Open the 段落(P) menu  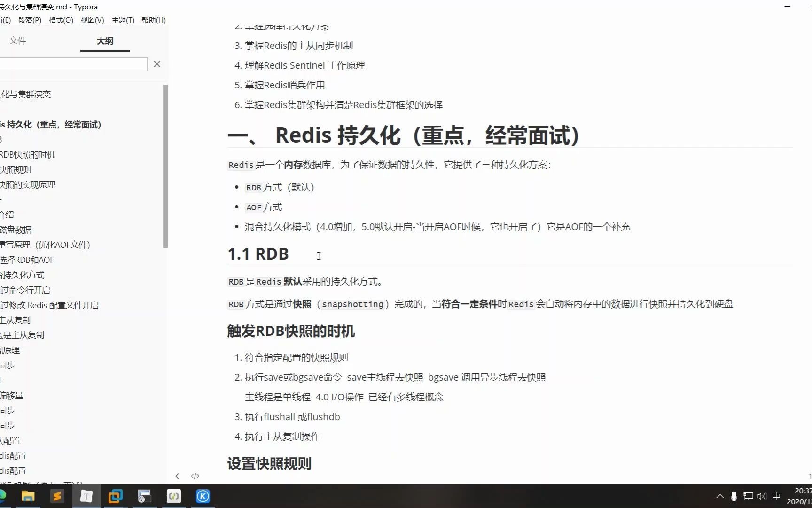pyautogui.click(x=30, y=20)
